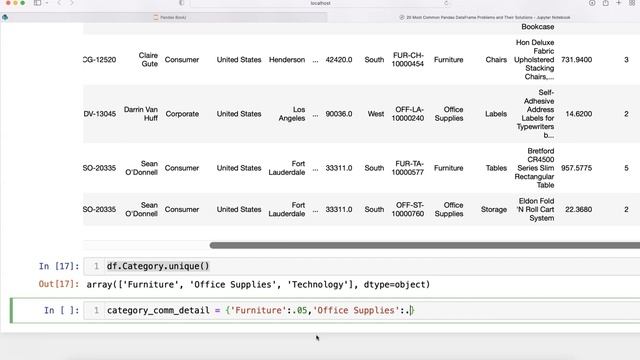This screenshot has width=640, height=360.
Task: Open the sidebar options dropdown chevron
Action: [x=47, y=3]
